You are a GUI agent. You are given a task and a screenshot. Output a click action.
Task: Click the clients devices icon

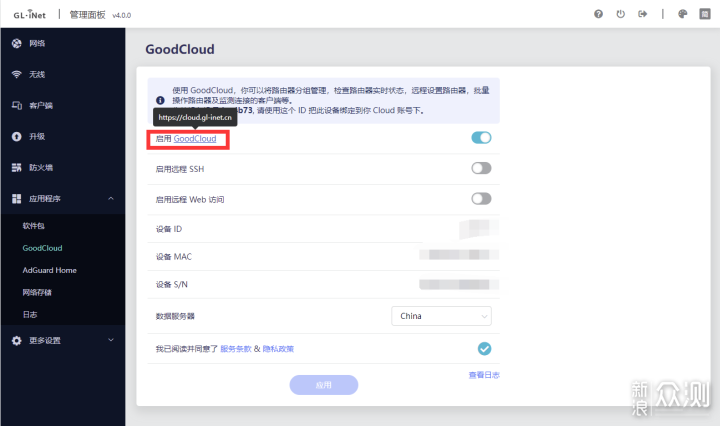[x=17, y=105]
